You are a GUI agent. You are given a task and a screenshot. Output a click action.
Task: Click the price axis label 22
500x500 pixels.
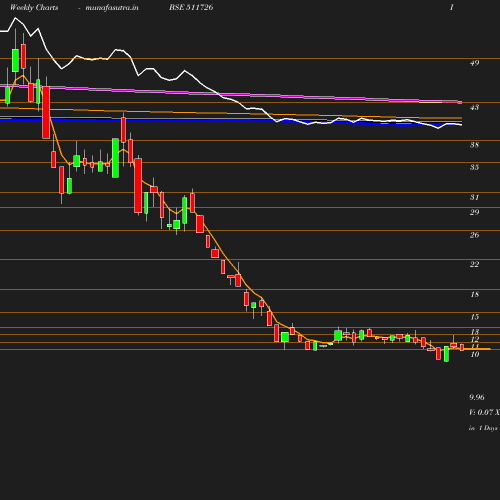click(x=474, y=264)
